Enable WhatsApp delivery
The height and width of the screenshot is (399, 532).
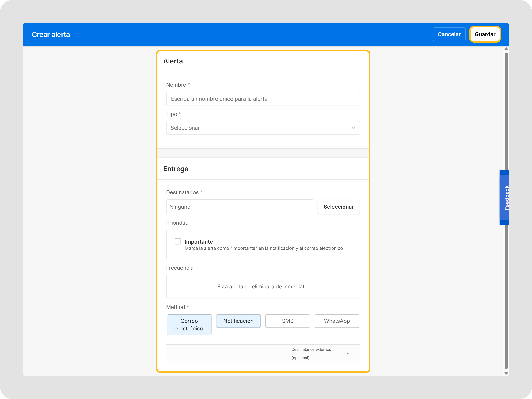coord(337,321)
